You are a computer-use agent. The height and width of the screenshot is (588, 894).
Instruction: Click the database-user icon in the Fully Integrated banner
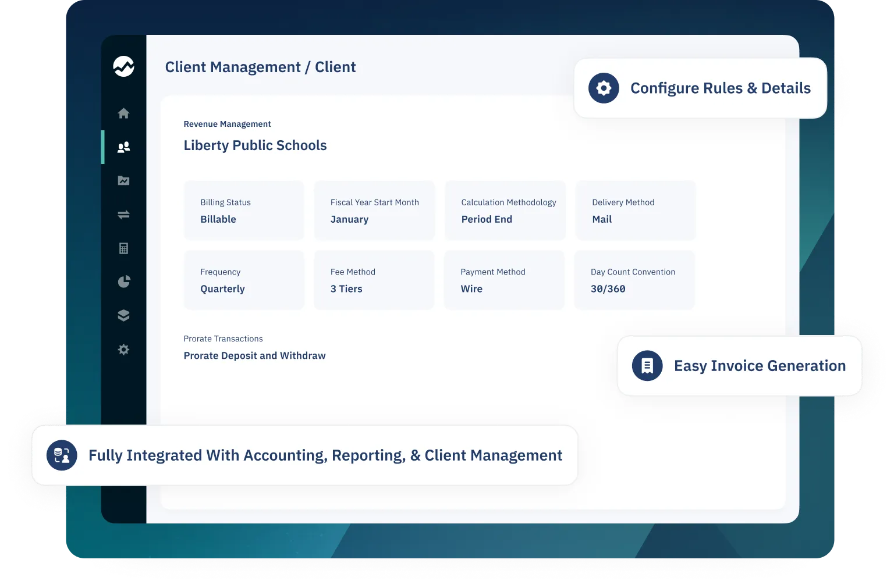point(62,455)
